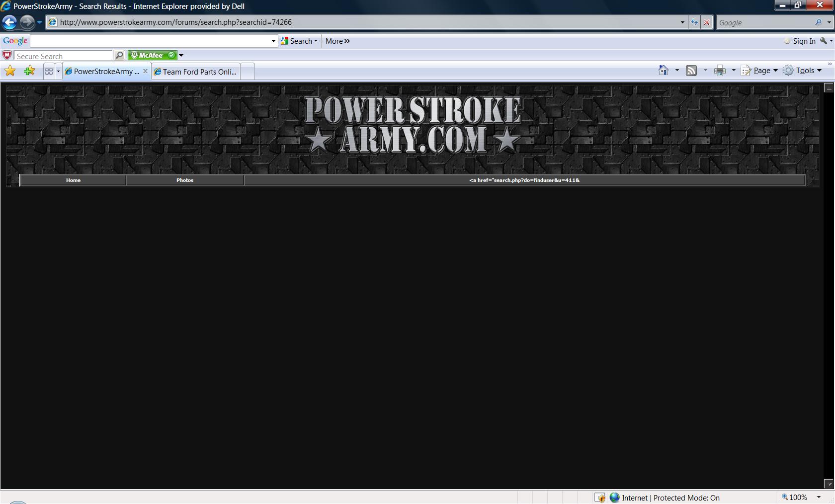Click Sign In on Google toolbar
The image size is (835, 504).
800,41
